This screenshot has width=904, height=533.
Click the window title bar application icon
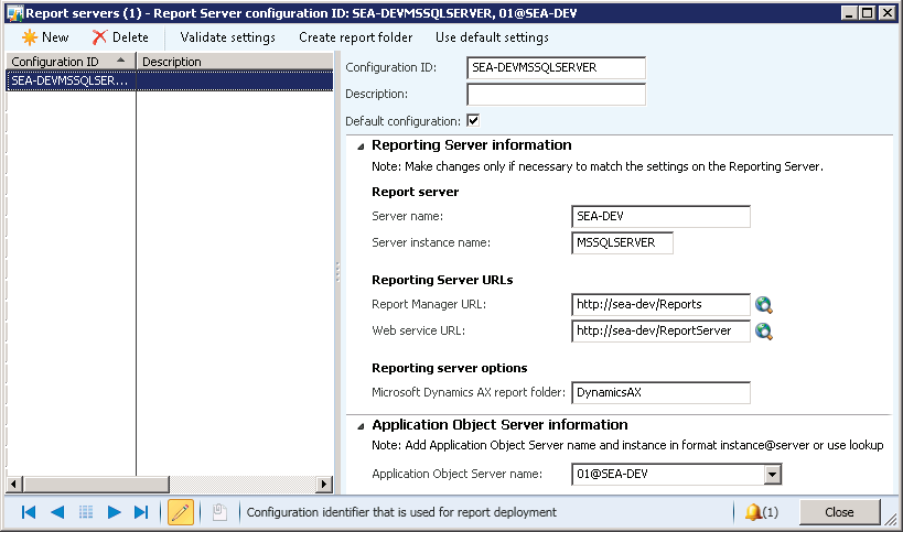15,13
